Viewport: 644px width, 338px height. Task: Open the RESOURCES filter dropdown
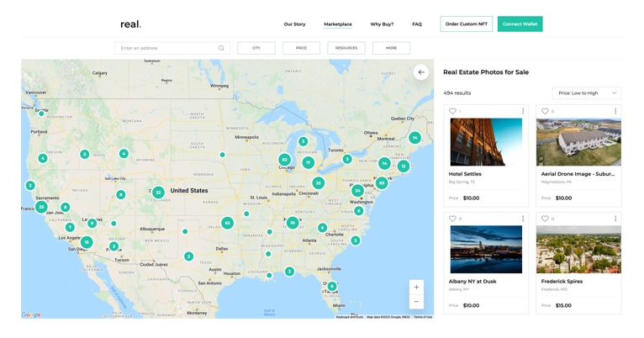pyautogui.click(x=346, y=48)
